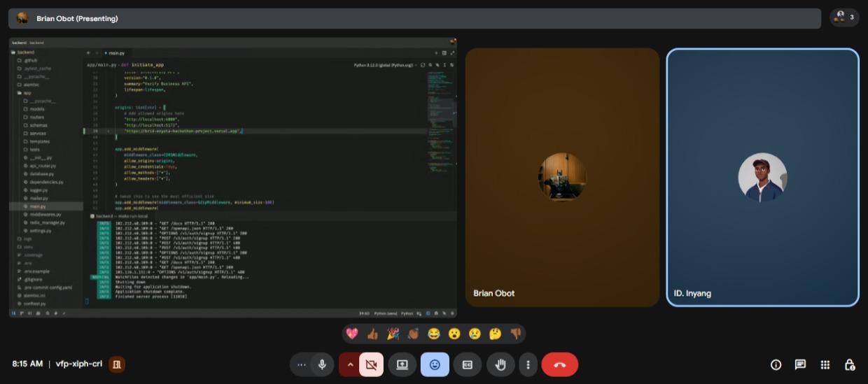Select the ID. Inyang participant tile
This screenshot has height=384, width=868.
click(762, 177)
